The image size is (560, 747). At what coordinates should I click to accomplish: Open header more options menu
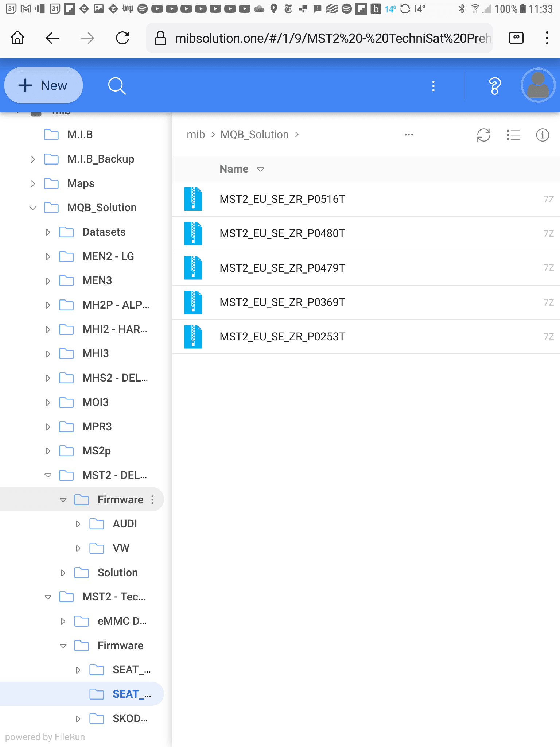(x=433, y=86)
